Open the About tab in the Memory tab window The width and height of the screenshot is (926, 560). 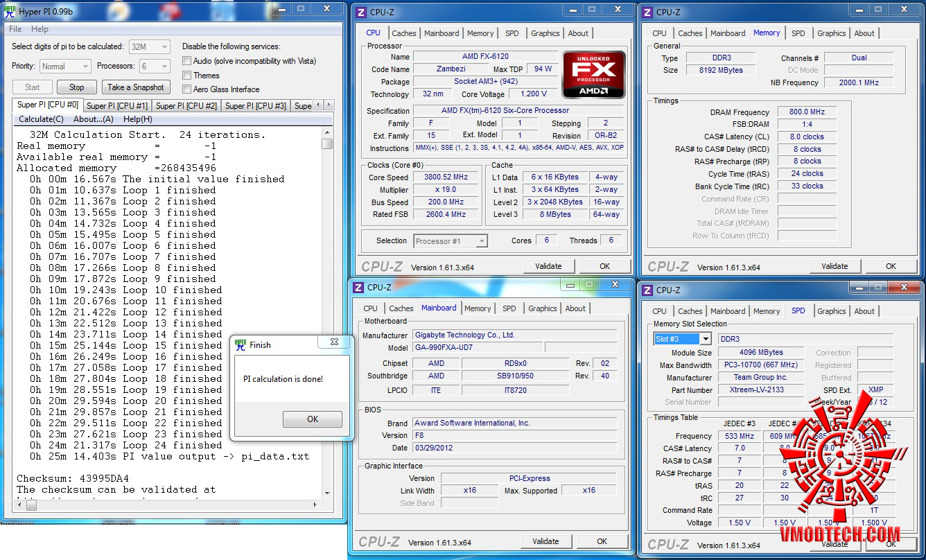click(864, 33)
